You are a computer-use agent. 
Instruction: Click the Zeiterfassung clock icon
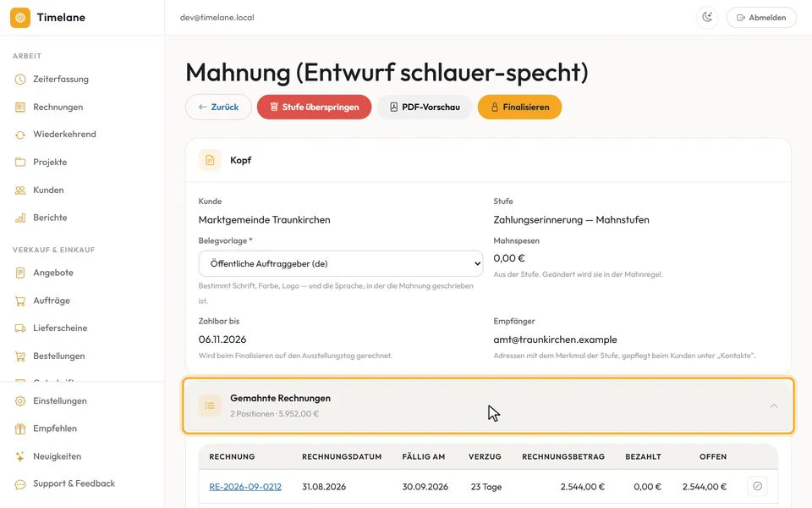(20, 80)
